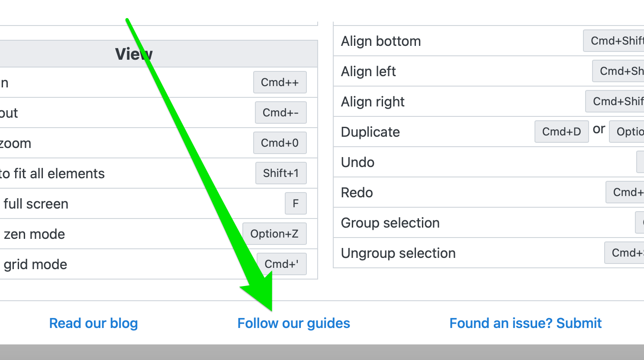Click the "Undo" row label
This screenshot has height=360, width=644.
[357, 162]
